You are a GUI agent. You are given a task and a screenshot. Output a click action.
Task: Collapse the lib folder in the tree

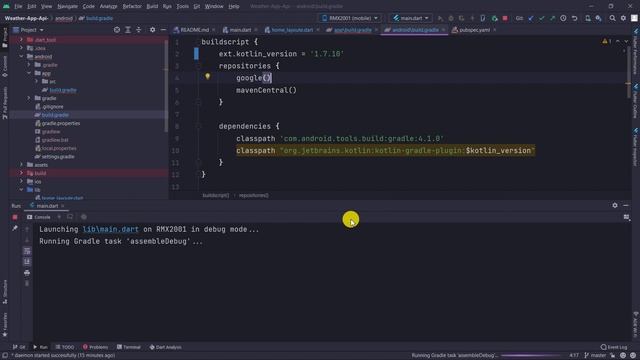pos(21,190)
